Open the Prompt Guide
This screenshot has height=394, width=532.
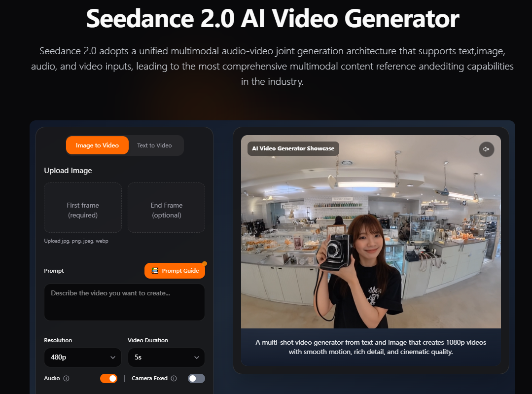(175, 271)
